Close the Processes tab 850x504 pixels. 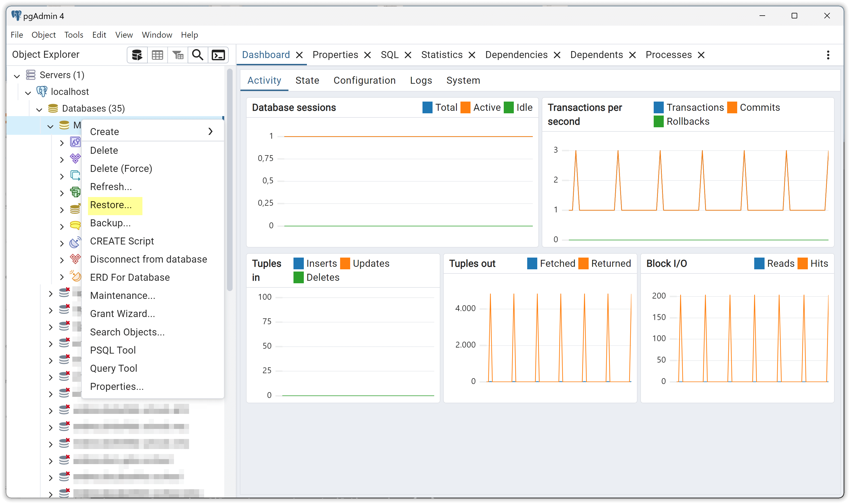701,55
